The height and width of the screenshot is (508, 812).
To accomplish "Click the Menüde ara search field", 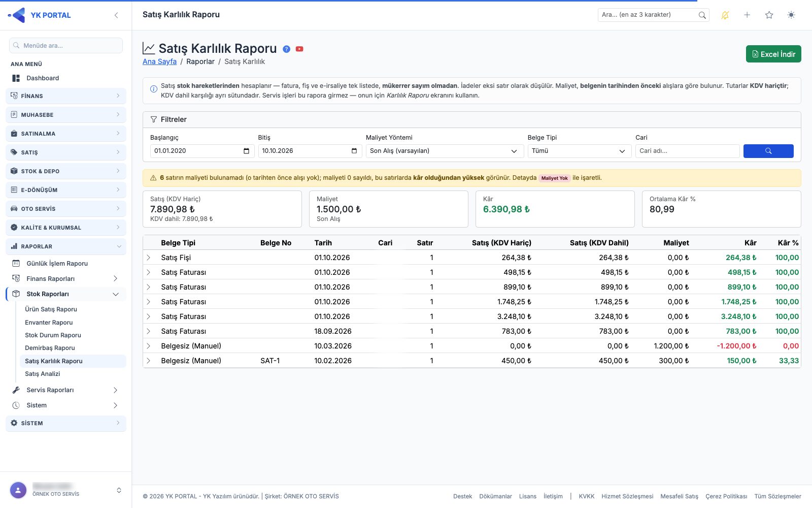I will pyautogui.click(x=66, y=46).
